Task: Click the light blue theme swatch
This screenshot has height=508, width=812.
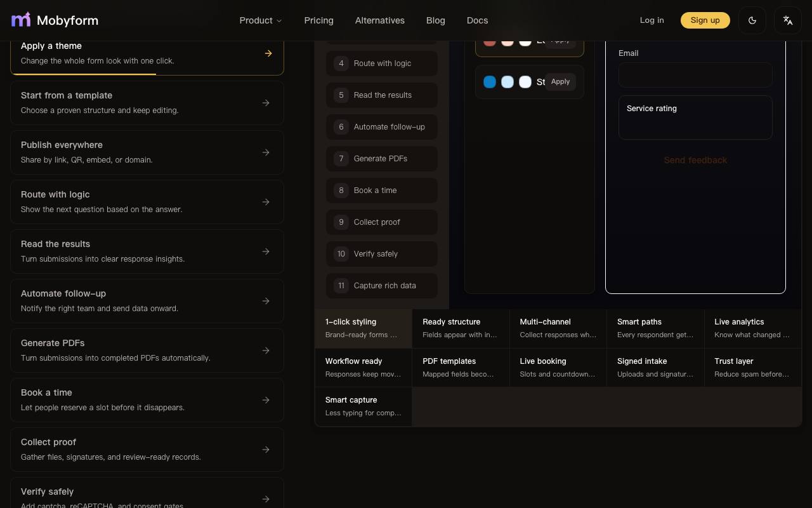Action: pyautogui.click(x=507, y=82)
